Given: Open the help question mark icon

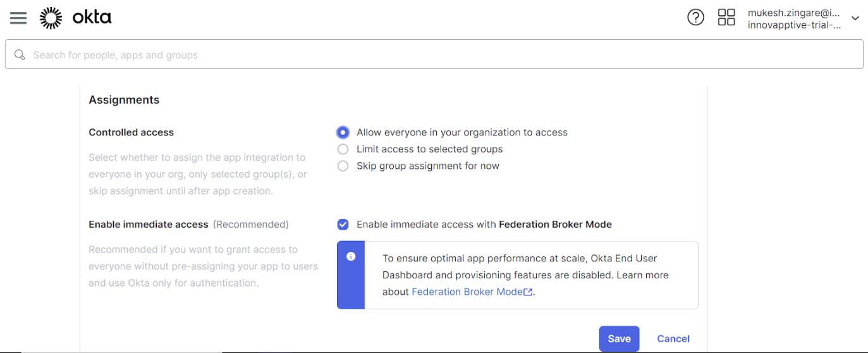Looking at the screenshot, I should 695,18.
